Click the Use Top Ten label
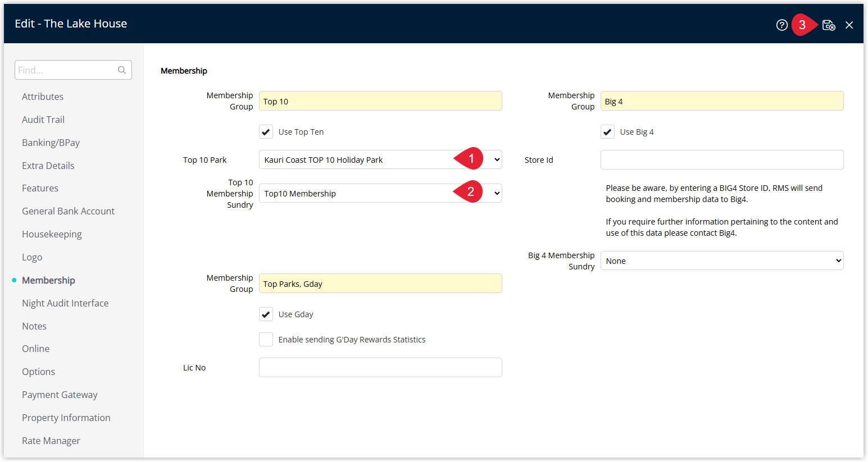 coord(301,132)
